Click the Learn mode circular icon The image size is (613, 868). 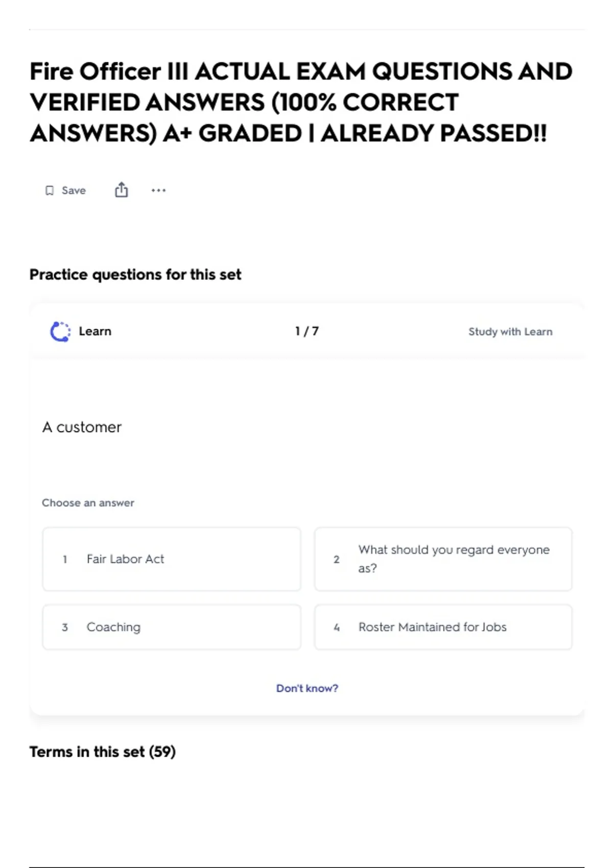pos(60,331)
